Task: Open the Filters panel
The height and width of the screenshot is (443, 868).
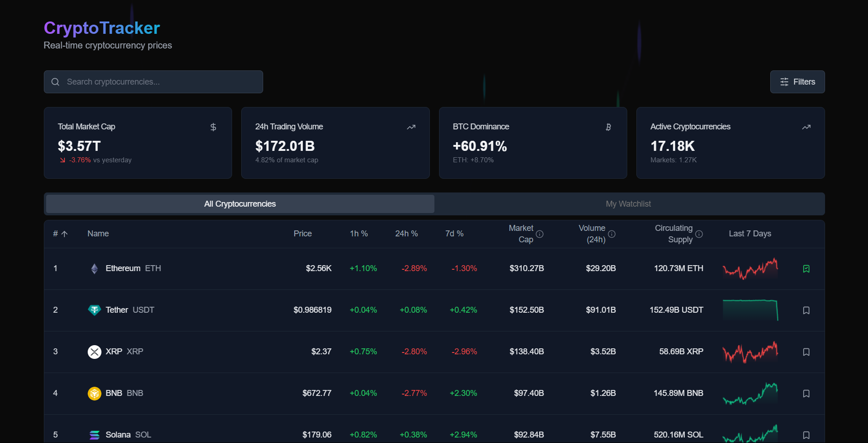Action: (797, 82)
